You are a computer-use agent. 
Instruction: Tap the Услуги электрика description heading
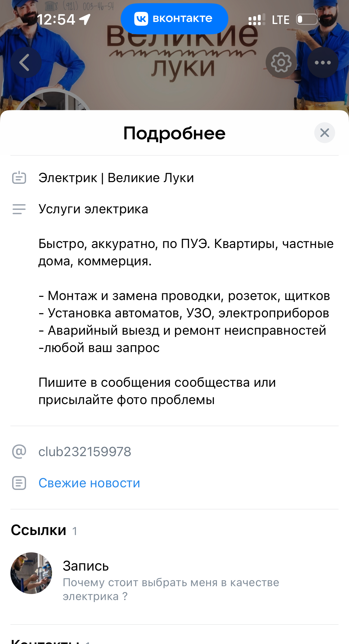[93, 209]
